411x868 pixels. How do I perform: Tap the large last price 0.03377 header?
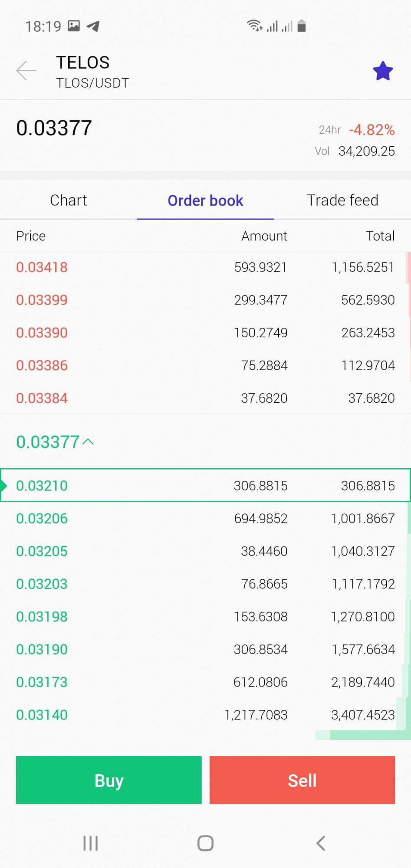coord(54,128)
